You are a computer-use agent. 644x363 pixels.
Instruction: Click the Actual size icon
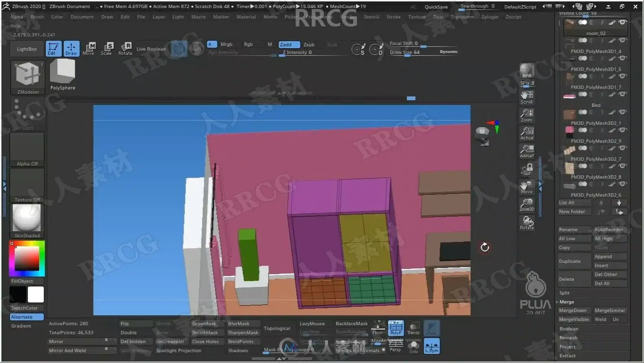527,133
